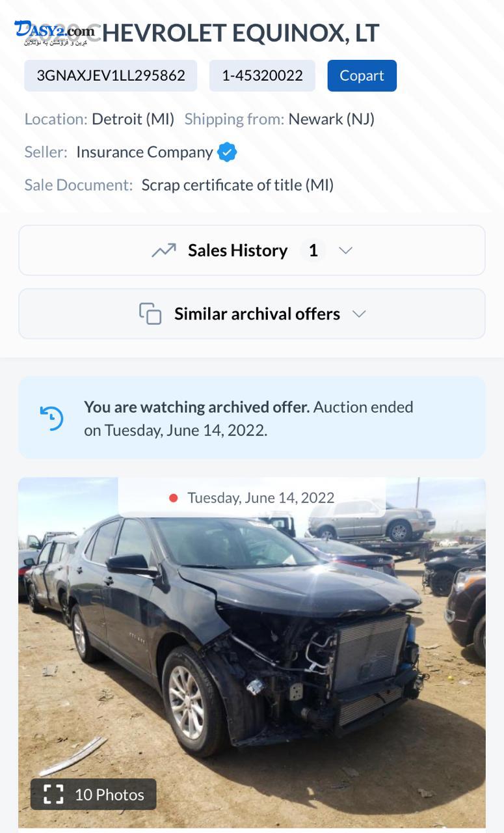Screen dimensions: 504x833
Task: Click the Tuesday, June 14, 2022 date label
Action: [x=261, y=498]
